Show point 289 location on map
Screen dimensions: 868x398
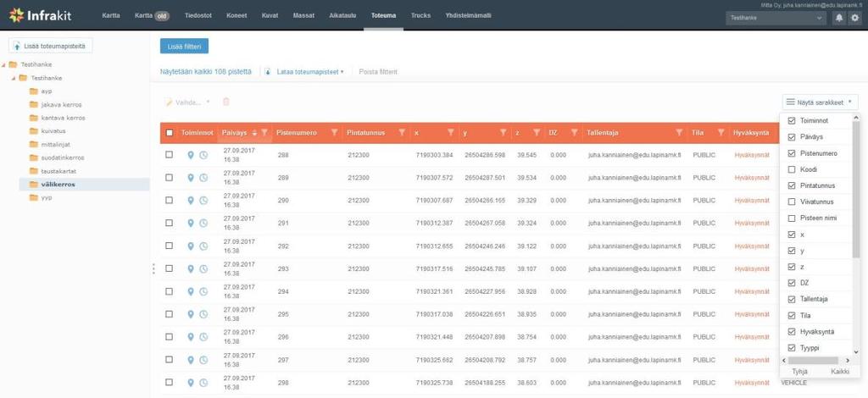(x=191, y=178)
